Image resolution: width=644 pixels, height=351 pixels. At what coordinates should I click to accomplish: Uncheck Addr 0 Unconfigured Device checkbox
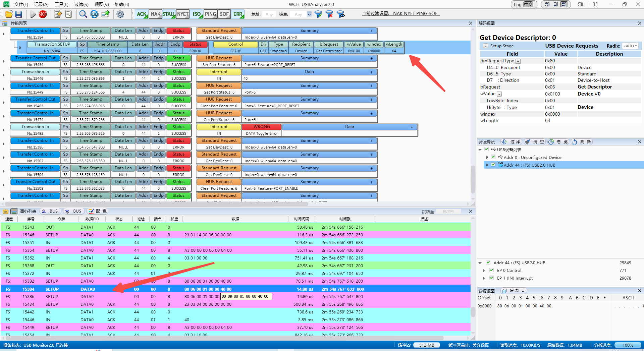click(x=493, y=157)
